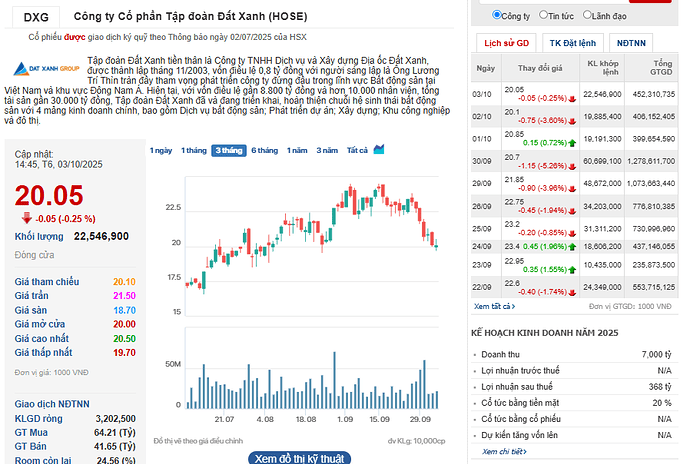Click GT Mua value 64.21 (Tỷ)
690x464 pixels.
pyautogui.click(x=114, y=433)
